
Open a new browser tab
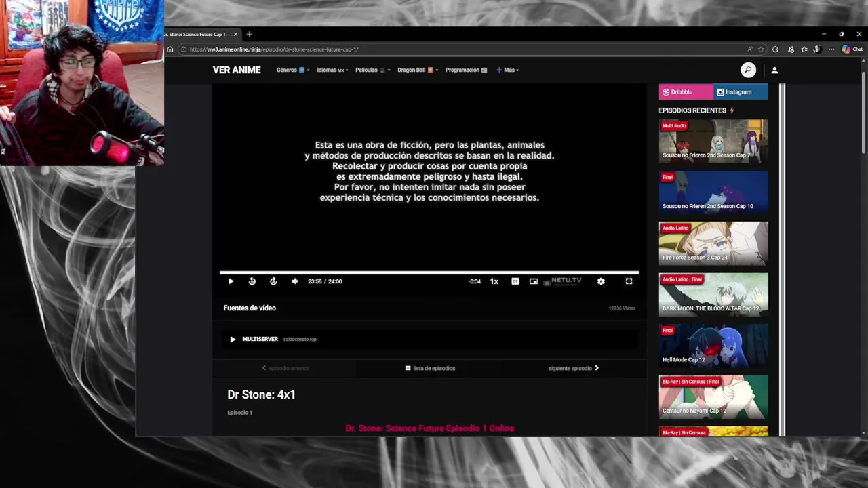tap(249, 34)
